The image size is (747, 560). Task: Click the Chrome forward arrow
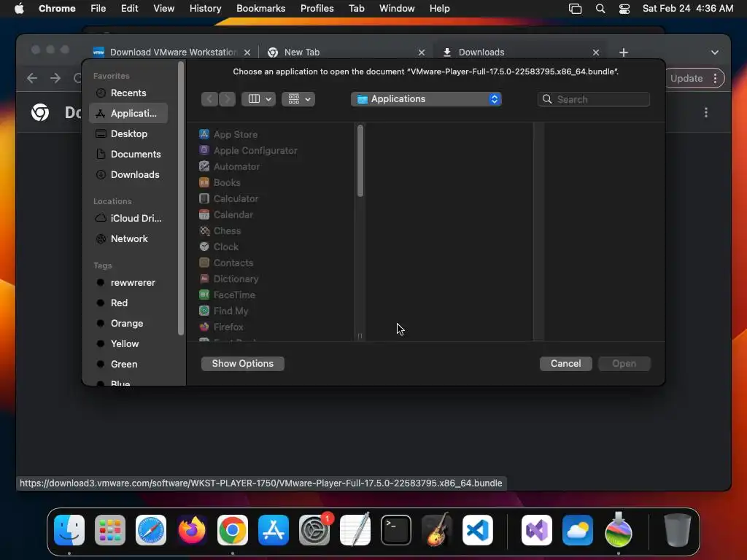(x=55, y=78)
